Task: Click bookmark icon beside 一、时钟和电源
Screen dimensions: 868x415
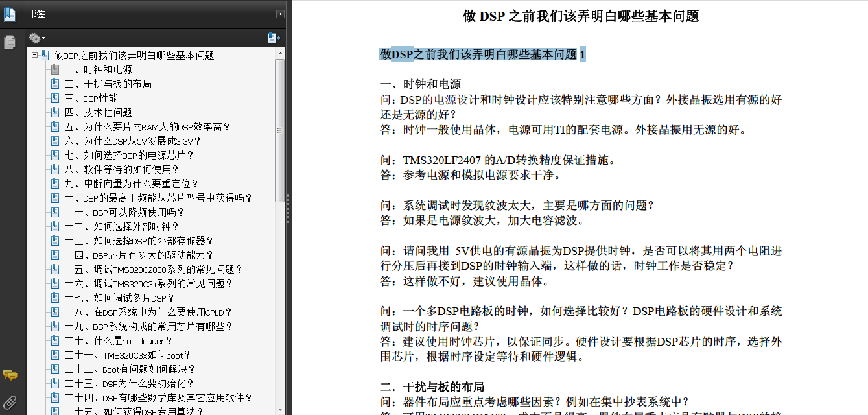Action: [55, 69]
